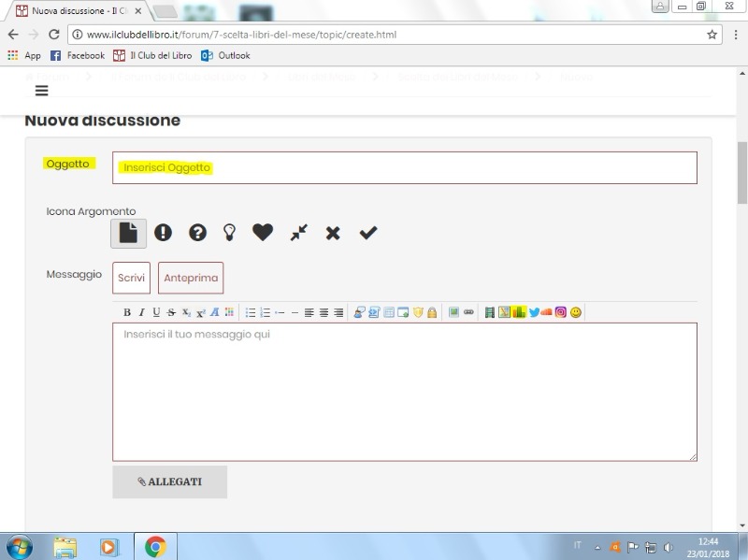Click the Instagram icon in the editor toolbar

point(561,312)
